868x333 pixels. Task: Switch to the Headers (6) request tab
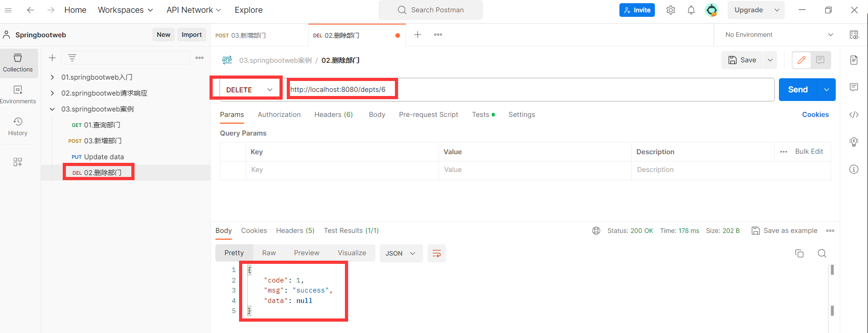pyautogui.click(x=334, y=115)
